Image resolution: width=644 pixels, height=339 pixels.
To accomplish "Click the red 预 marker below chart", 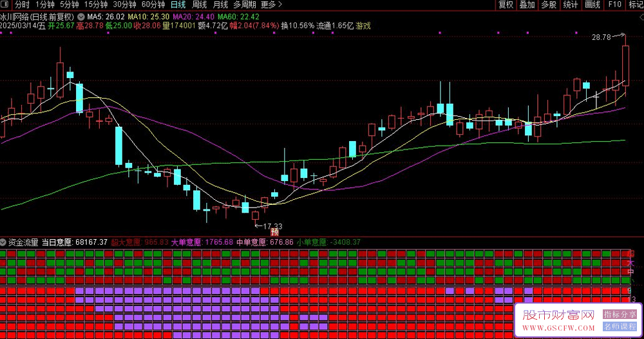I will 275,232.
